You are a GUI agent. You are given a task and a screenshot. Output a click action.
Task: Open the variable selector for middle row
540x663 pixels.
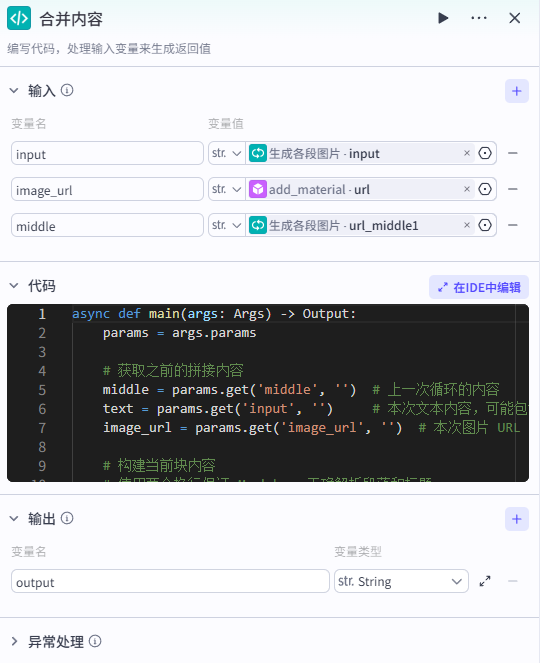pyautogui.click(x=485, y=225)
